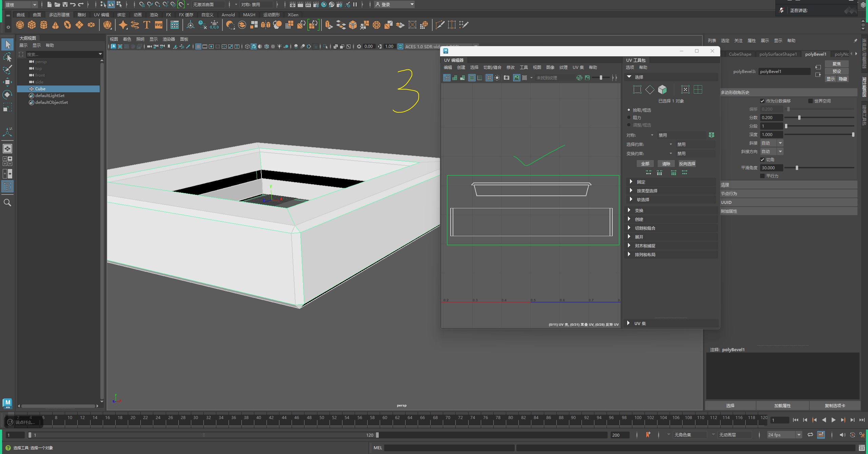Select the 阻力 radio button
Image resolution: width=868 pixels, height=454 pixels.
(x=629, y=118)
